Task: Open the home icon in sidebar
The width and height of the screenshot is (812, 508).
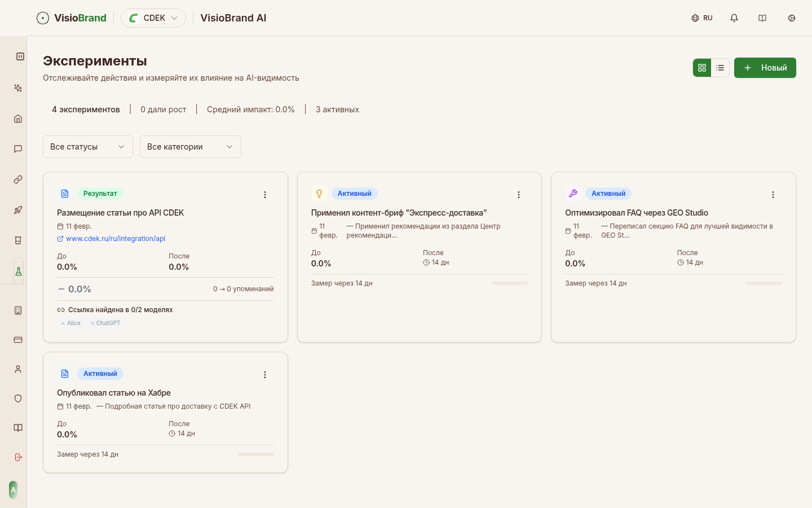Action: [18, 119]
